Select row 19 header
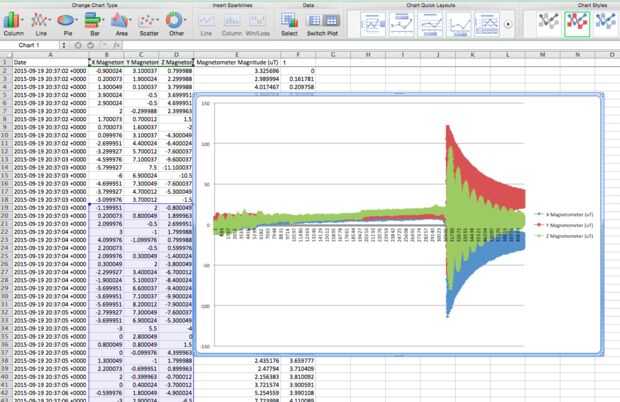Viewport: 620px width, 402px height. pos(6,208)
